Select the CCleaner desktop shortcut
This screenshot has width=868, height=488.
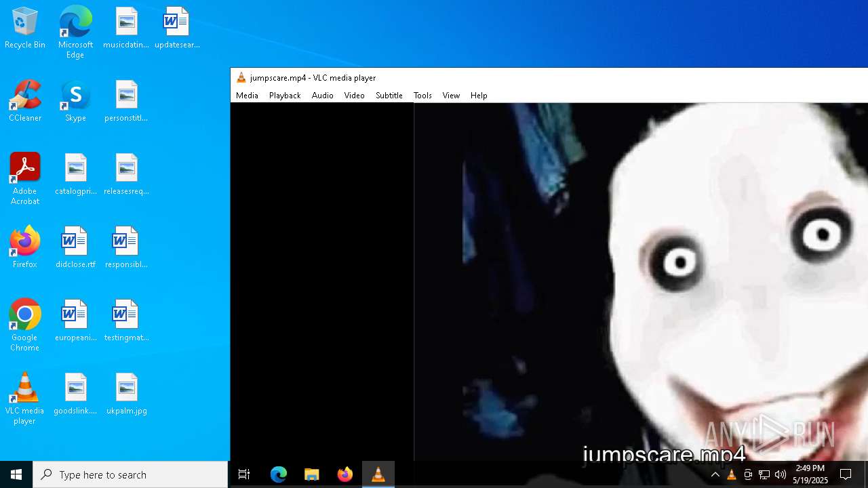(25, 102)
